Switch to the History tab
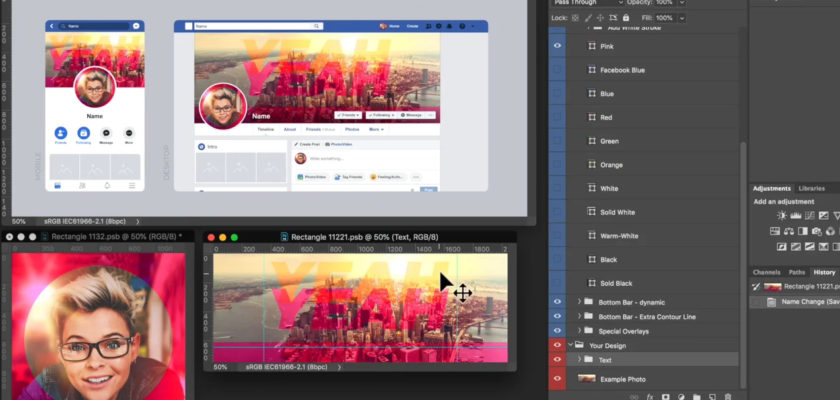 [824, 272]
